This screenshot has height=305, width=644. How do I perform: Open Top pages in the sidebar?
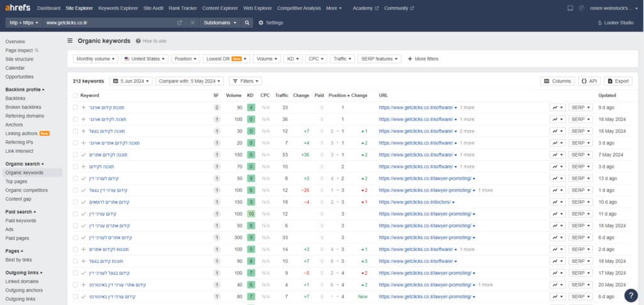pyautogui.click(x=16, y=182)
